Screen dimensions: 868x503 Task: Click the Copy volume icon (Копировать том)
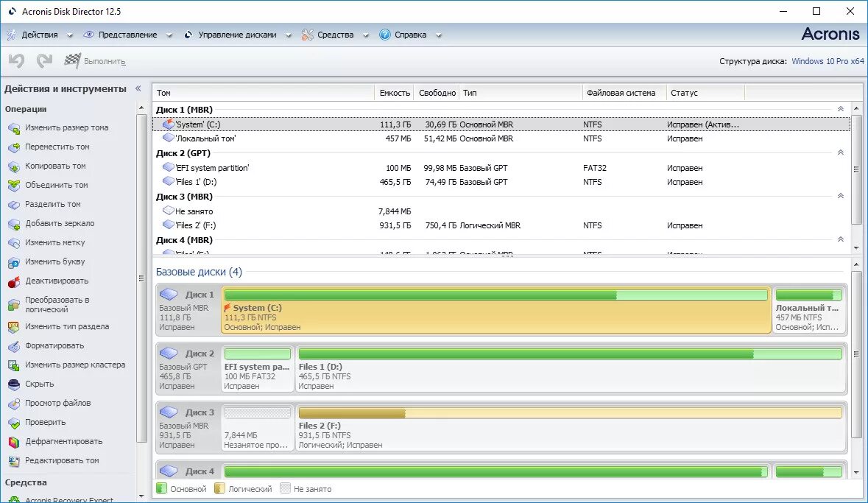pos(14,166)
